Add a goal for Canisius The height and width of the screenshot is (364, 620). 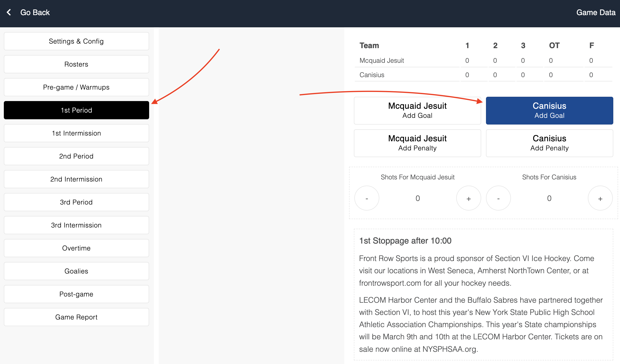click(x=549, y=110)
